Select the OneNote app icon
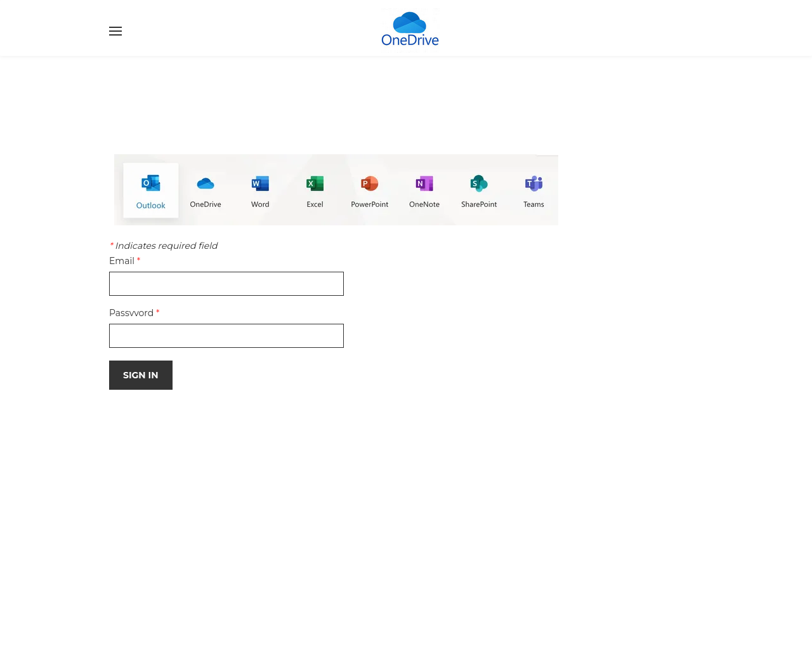This screenshot has height=650, width=812. [424, 183]
